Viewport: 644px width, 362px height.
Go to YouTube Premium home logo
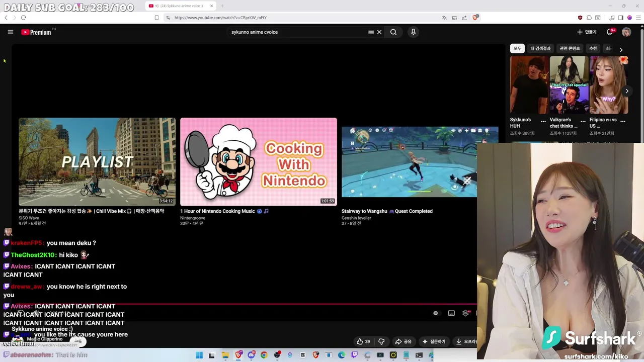(36, 32)
